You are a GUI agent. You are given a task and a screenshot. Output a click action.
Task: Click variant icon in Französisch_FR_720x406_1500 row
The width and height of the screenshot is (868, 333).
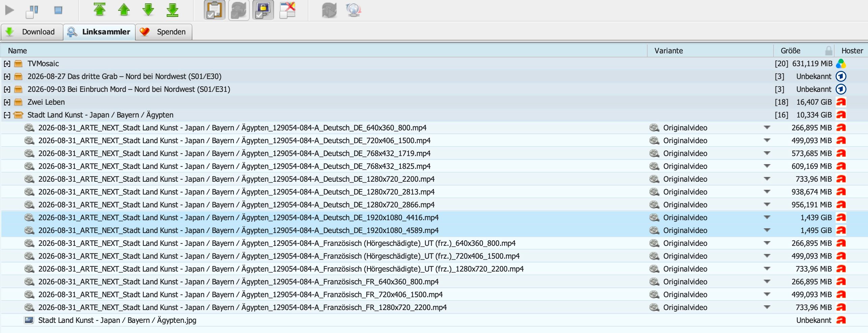[x=654, y=294]
